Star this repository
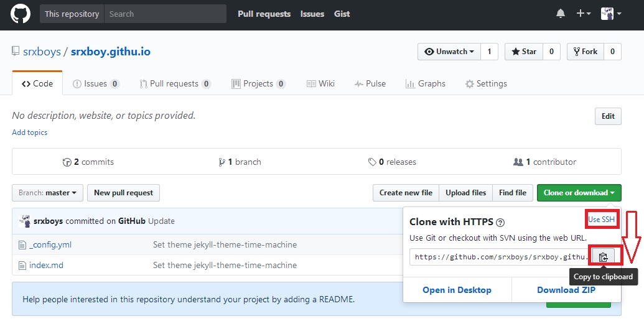This screenshot has height=329, width=644. click(x=524, y=52)
